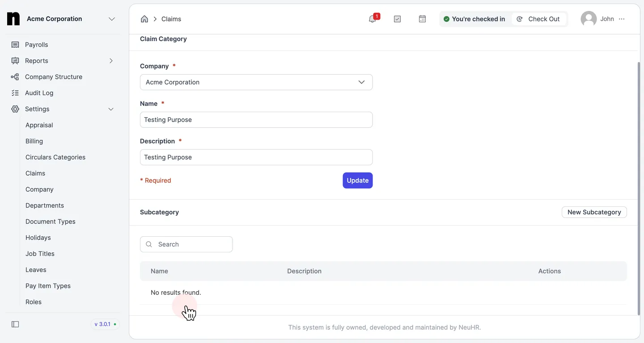Toggle the sidebar collapse icon
Screen dimensions: 644x343
(15, 324)
